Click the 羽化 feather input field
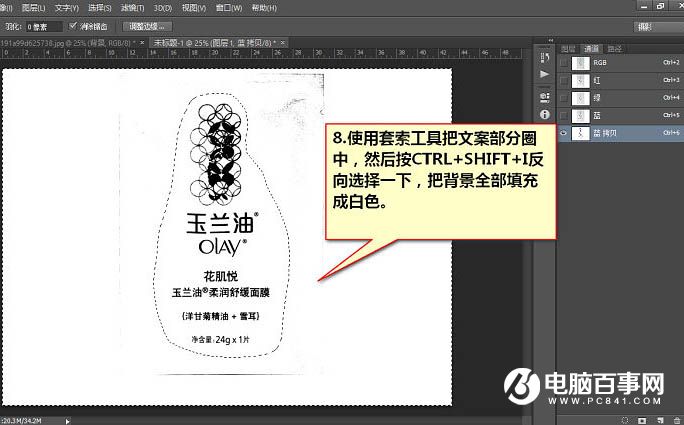684x425 pixels. [44, 27]
